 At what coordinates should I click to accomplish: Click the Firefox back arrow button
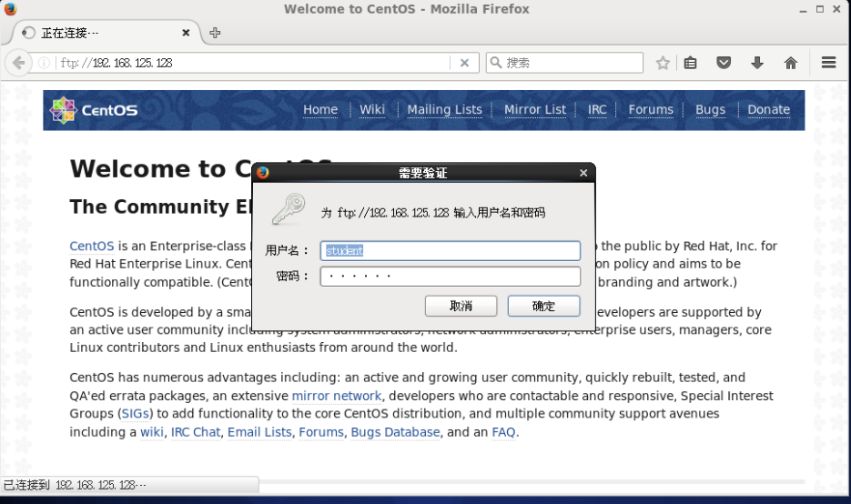click(18, 63)
